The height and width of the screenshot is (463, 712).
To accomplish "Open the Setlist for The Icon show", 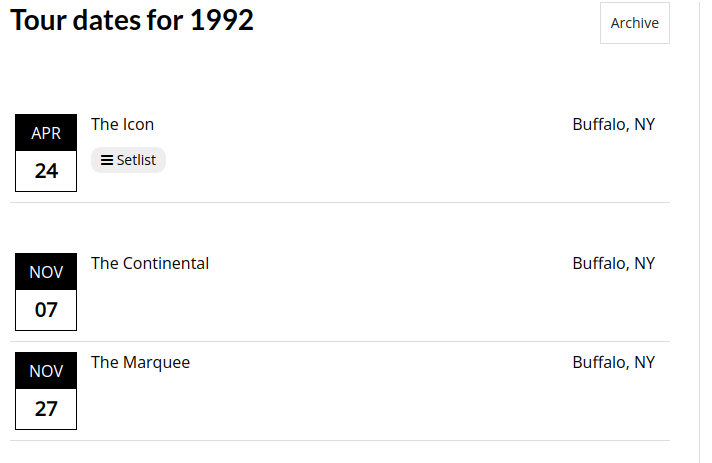I will pyautogui.click(x=129, y=160).
